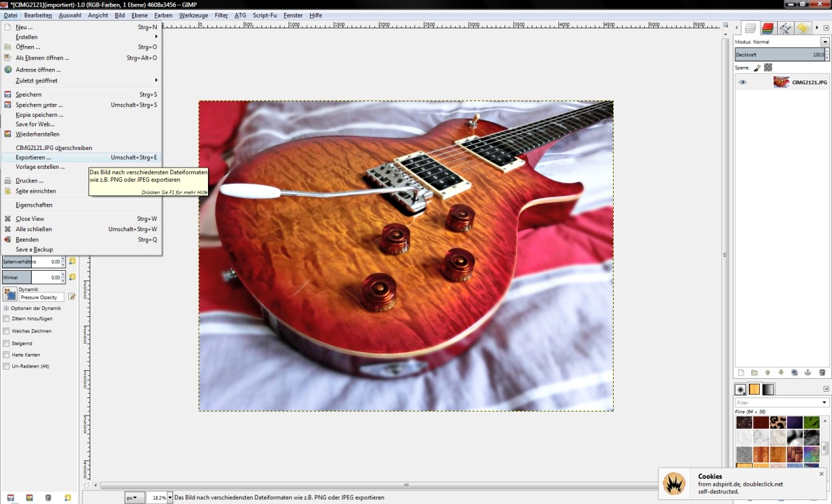Switch to the Paths dock tab
This screenshot has height=504, width=832.
pos(785,28)
